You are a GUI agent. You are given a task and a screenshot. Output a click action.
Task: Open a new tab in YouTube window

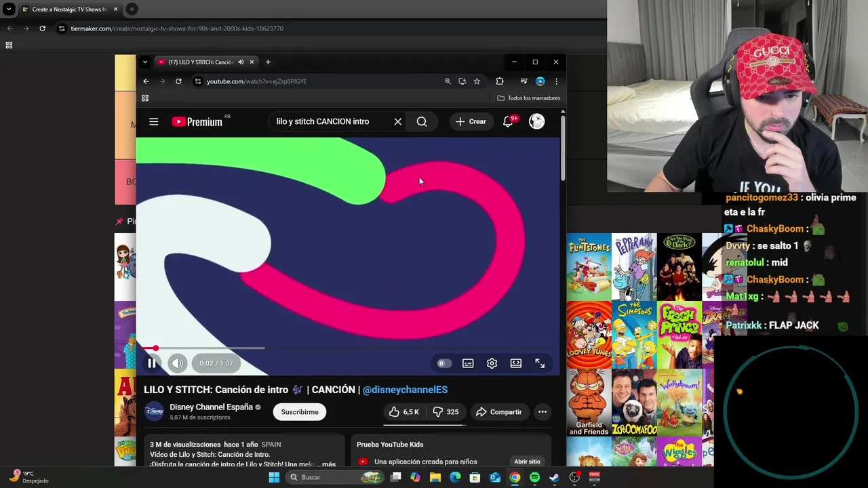point(268,62)
